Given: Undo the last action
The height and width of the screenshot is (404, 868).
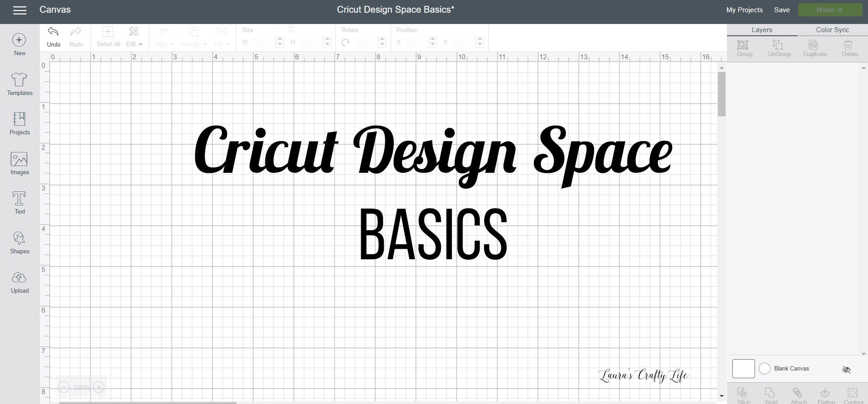Looking at the screenshot, I should click(x=53, y=37).
